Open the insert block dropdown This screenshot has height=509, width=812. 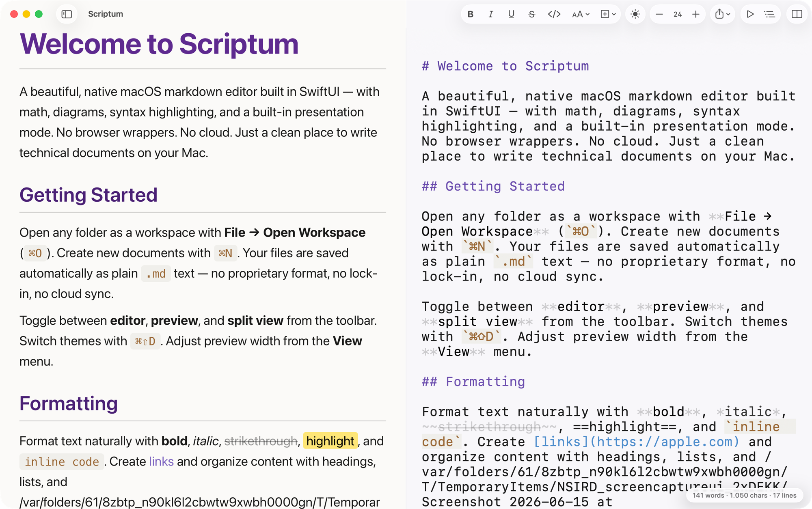[608, 14]
